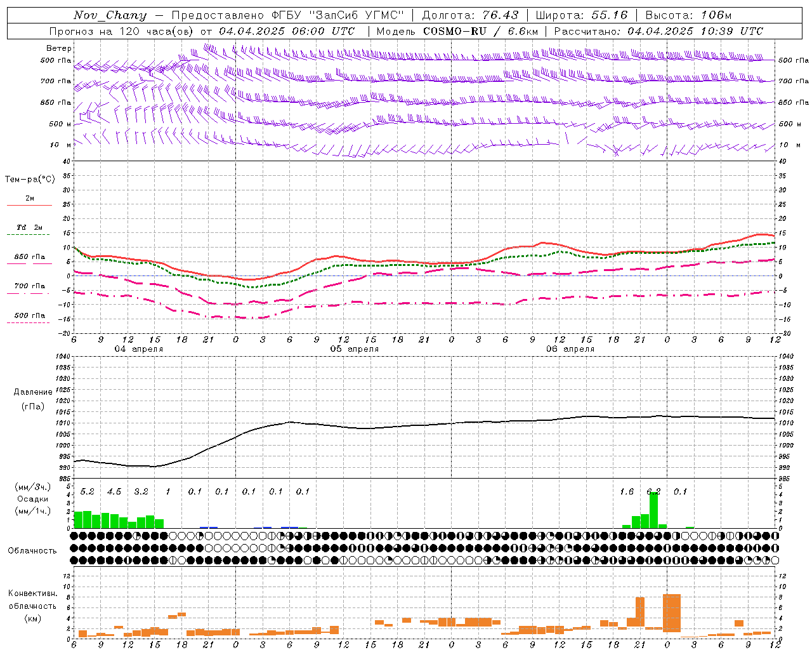Click the tallest orange convective cloud bar

click(x=671, y=613)
